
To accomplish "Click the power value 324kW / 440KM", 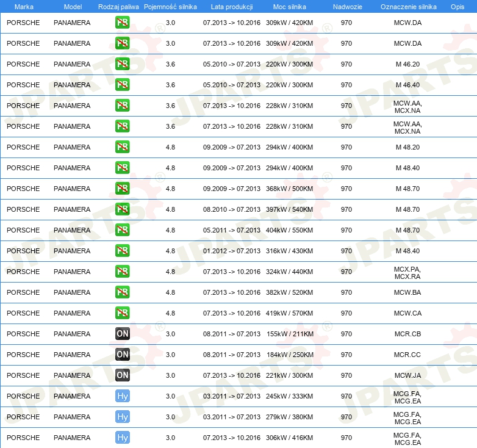I will tap(289, 272).
